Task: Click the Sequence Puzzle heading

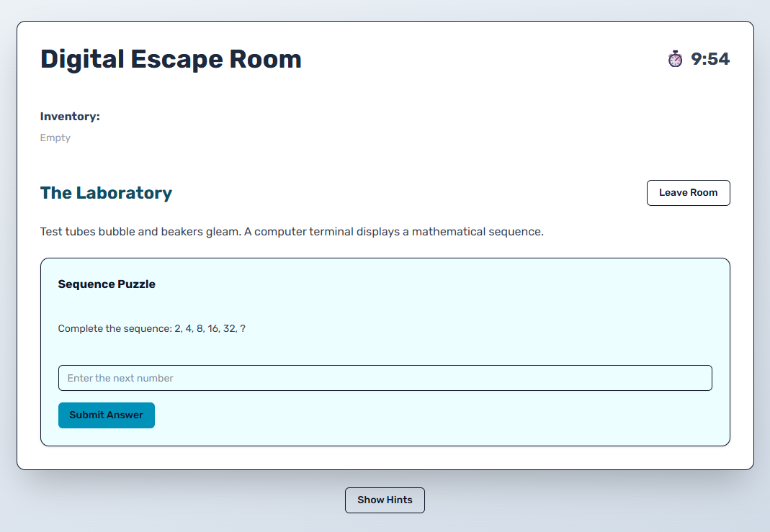Action: pyautogui.click(x=107, y=284)
